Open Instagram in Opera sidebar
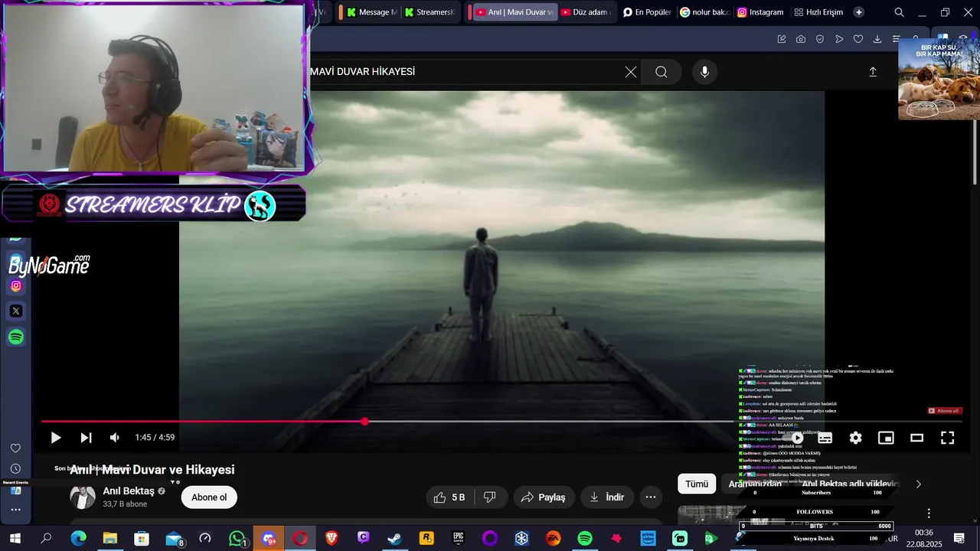 coord(16,286)
